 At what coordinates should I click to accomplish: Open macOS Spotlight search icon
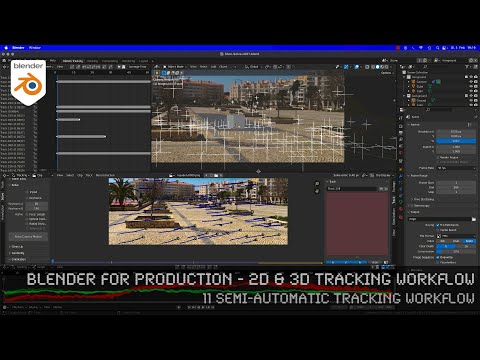(x=437, y=48)
